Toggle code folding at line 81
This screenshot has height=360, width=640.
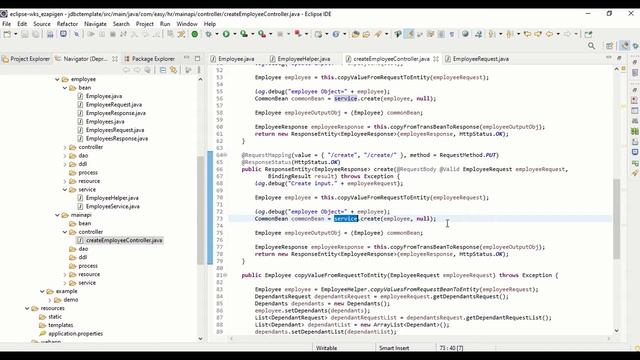(x=225, y=275)
